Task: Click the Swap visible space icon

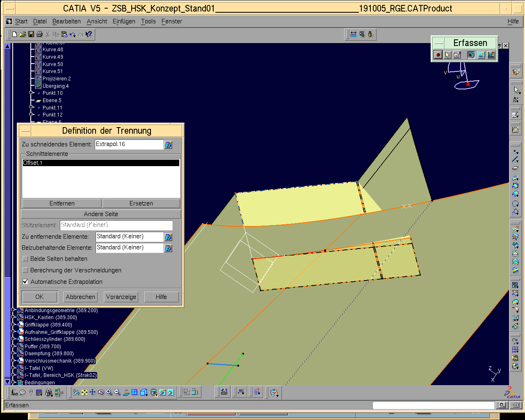Action: (171, 393)
